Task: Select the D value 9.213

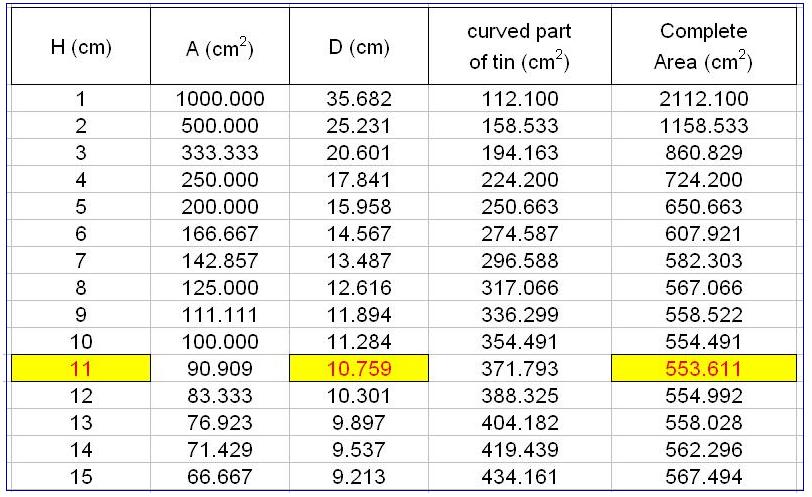Action: tap(358, 475)
